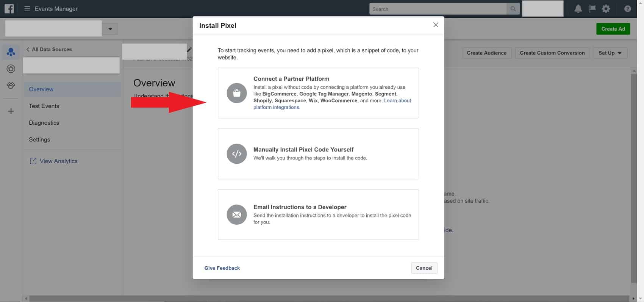Choose Manually Install Pixel Code Yourself
The image size is (644, 302).
click(x=318, y=154)
